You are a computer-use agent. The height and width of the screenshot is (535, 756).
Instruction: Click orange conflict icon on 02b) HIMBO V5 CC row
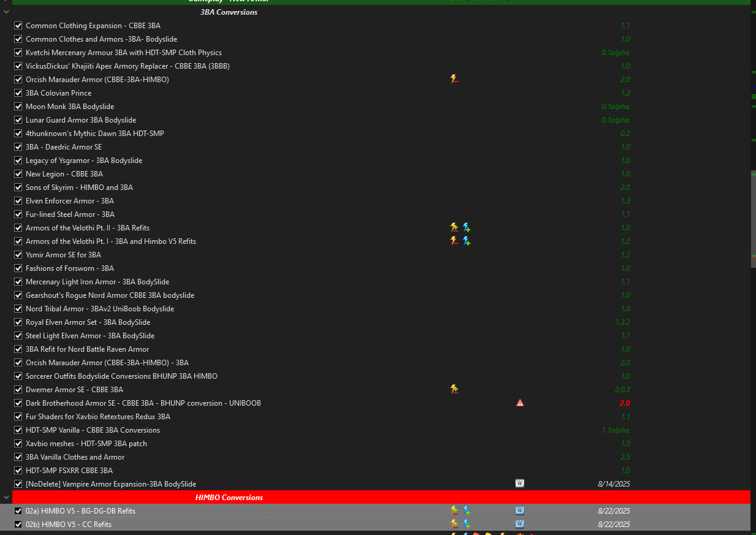454,524
